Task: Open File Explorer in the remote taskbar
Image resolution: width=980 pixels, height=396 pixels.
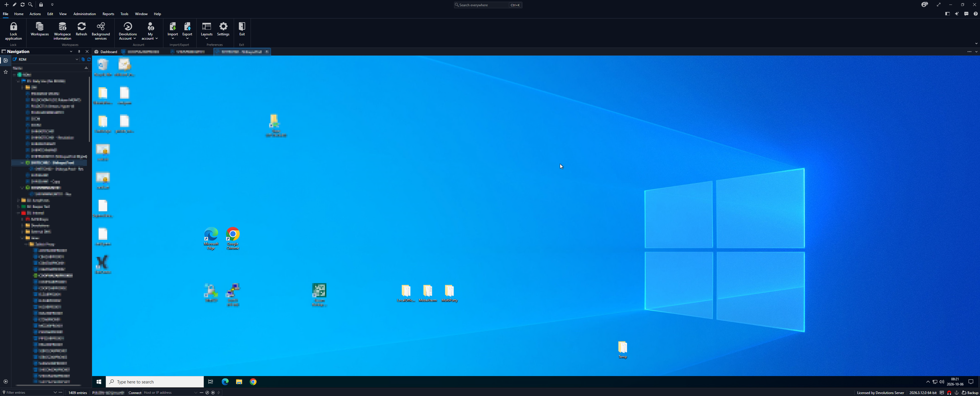Action: 239,381
